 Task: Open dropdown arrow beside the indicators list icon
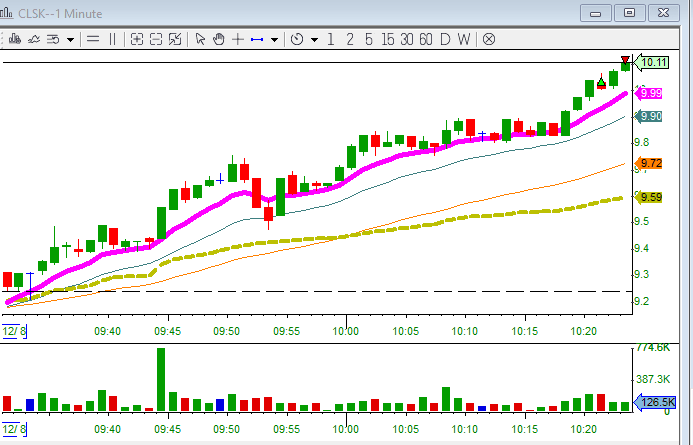[70, 40]
